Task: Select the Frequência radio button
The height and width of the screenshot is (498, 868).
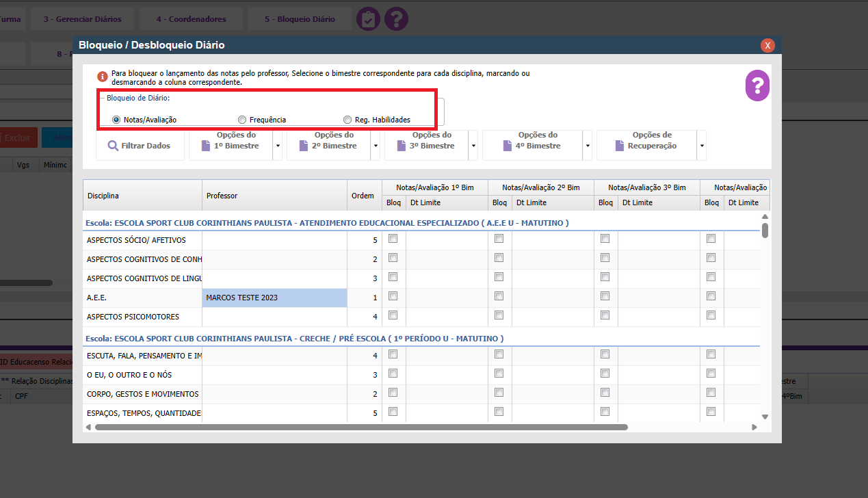Action: coord(242,120)
